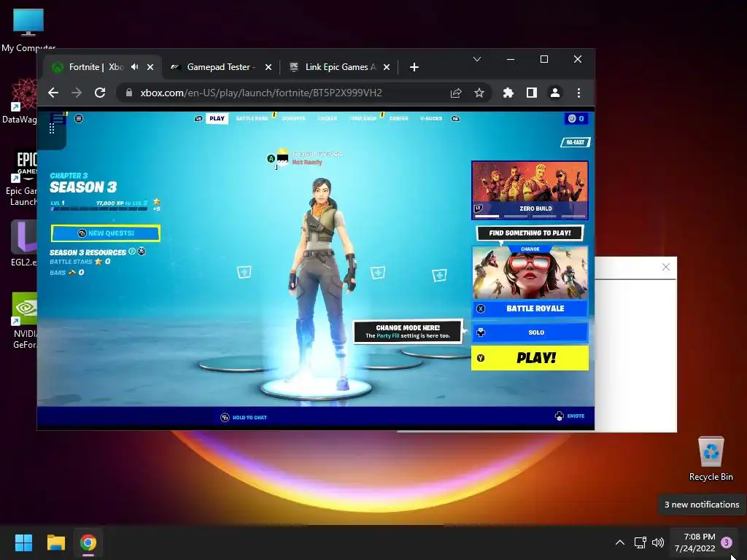
Task: Expand the Chrome tab search chevron
Action: (477, 59)
